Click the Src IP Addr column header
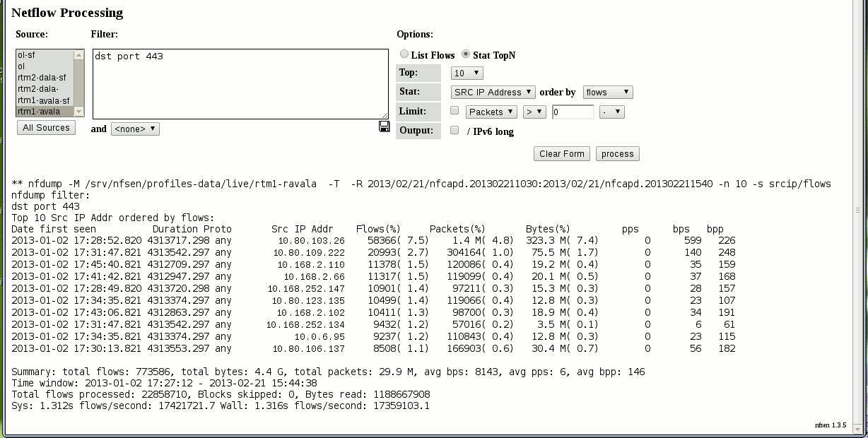The height and width of the screenshot is (438, 868). 302,229
